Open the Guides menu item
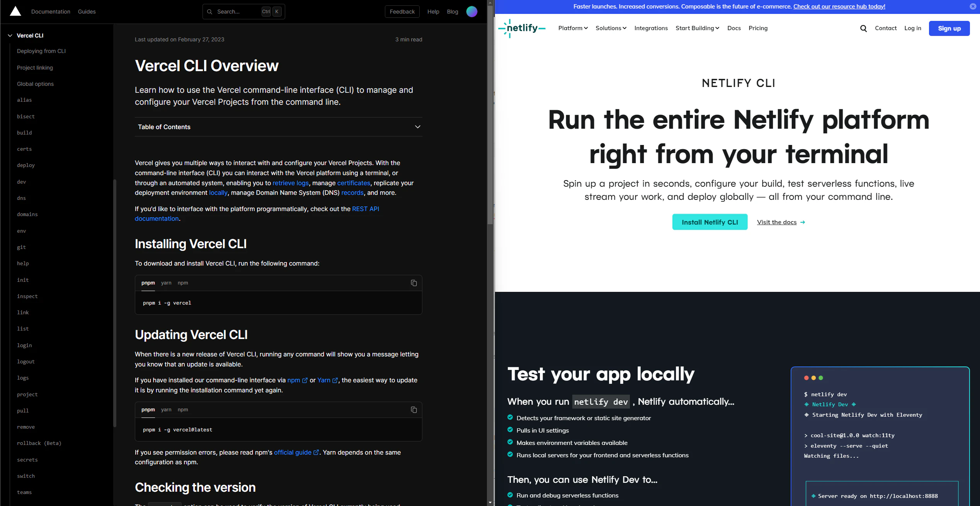Screen dimensions: 980x506 pos(87,12)
